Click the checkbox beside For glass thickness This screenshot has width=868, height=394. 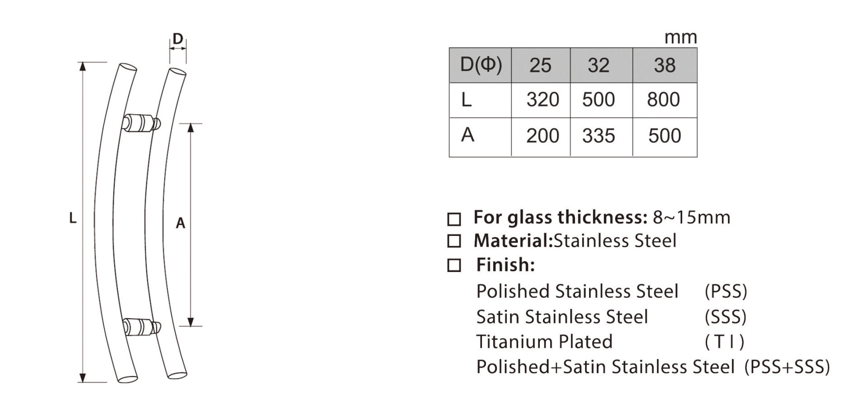pos(454,219)
